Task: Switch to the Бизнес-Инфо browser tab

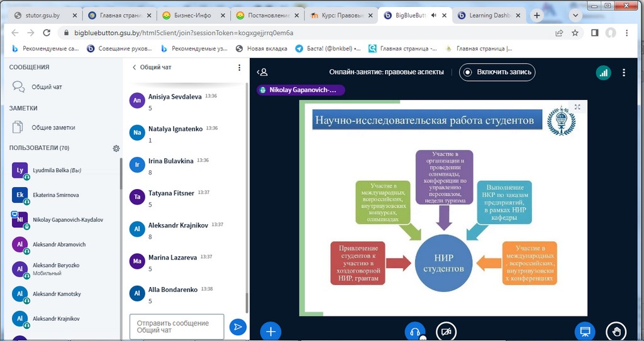Action: (x=192, y=15)
